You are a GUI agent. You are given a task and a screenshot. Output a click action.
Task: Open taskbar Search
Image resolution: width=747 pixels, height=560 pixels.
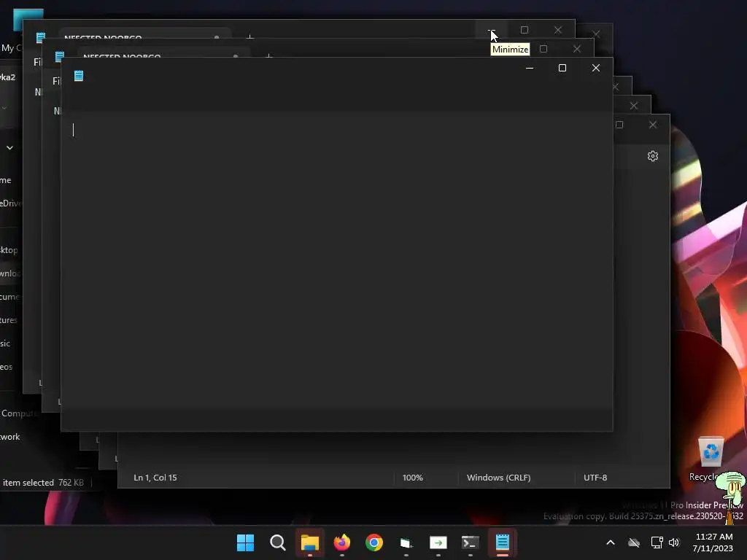point(278,542)
